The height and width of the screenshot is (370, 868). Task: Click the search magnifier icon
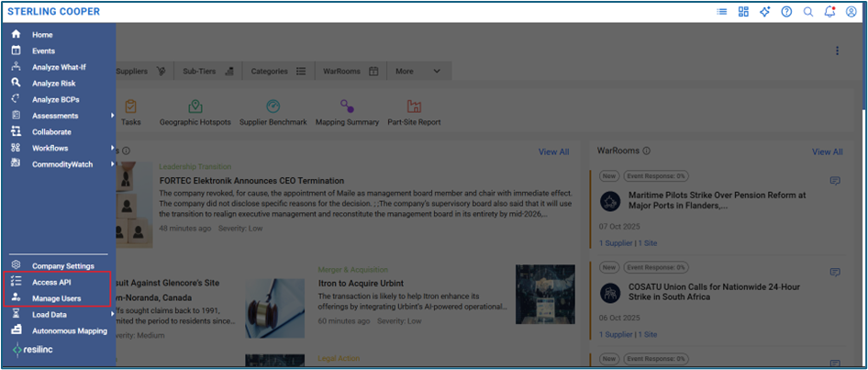point(808,12)
